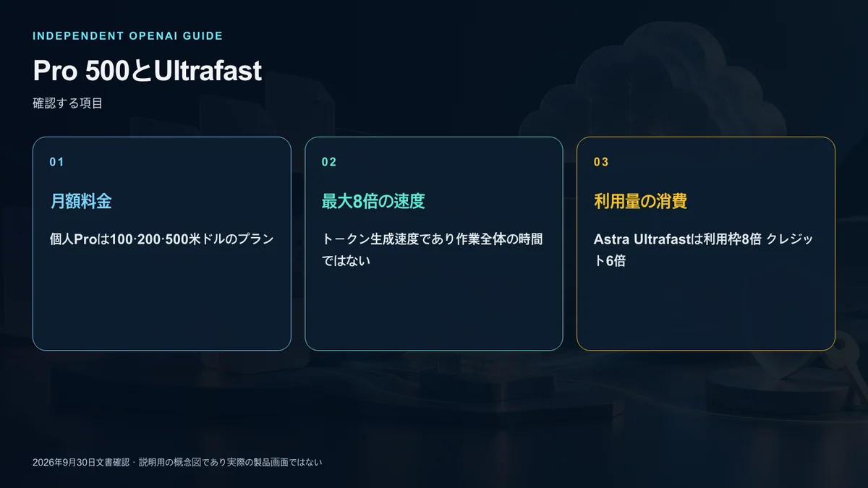868x488 pixels.
Task: Select the 個人Pro 100·200·500米ドル plan text
Action: (161, 239)
